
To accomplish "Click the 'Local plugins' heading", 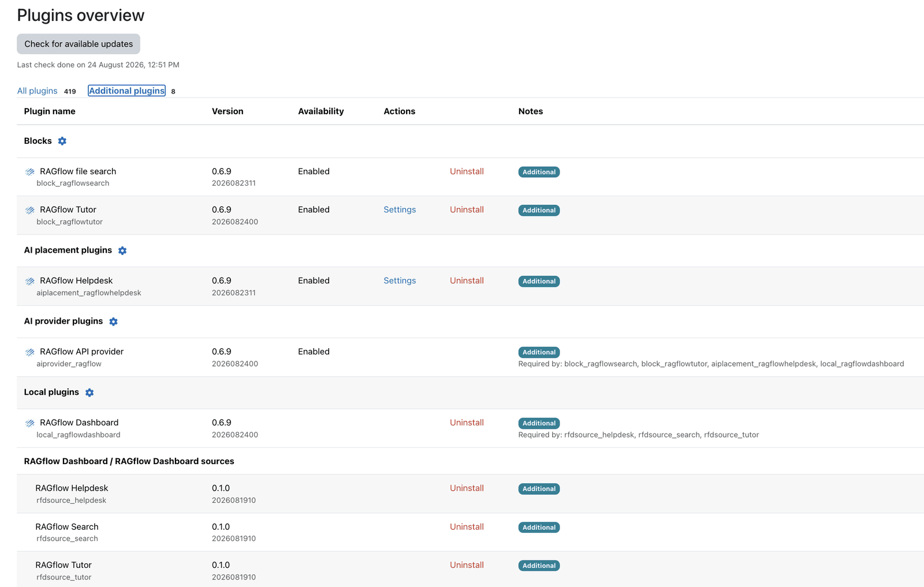I will click(x=51, y=392).
